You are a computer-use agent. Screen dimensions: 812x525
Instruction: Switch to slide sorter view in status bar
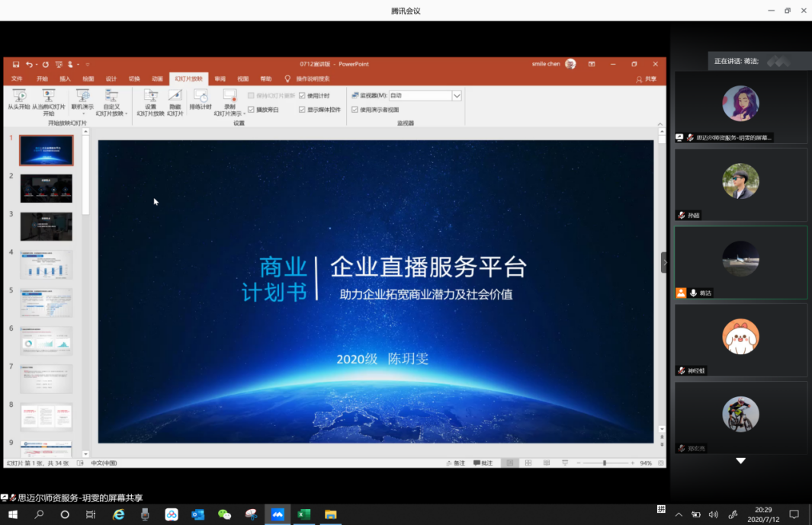(x=528, y=463)
